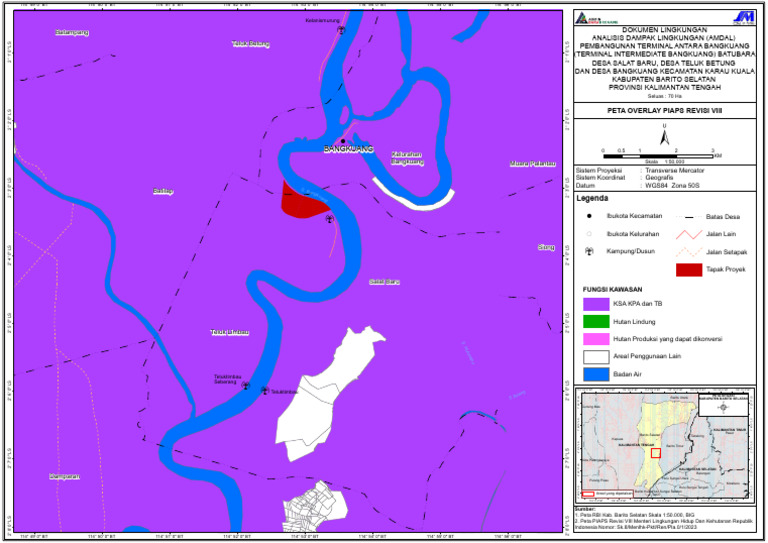Select the Batas Desa dashed line symbol
Image resolution: width=768 pixels, height=543 pixels.
tap(689, 216)
